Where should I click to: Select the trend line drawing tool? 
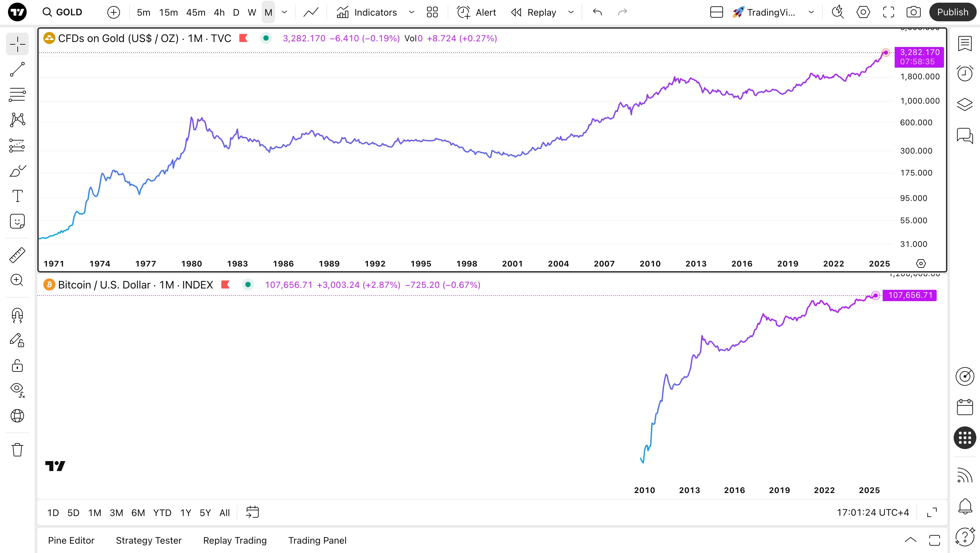[17, 69]
